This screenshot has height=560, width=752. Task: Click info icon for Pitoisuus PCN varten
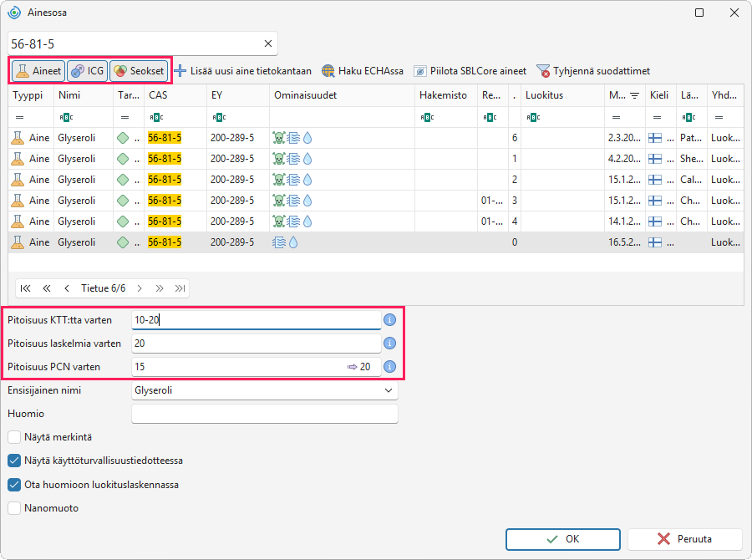390,367
